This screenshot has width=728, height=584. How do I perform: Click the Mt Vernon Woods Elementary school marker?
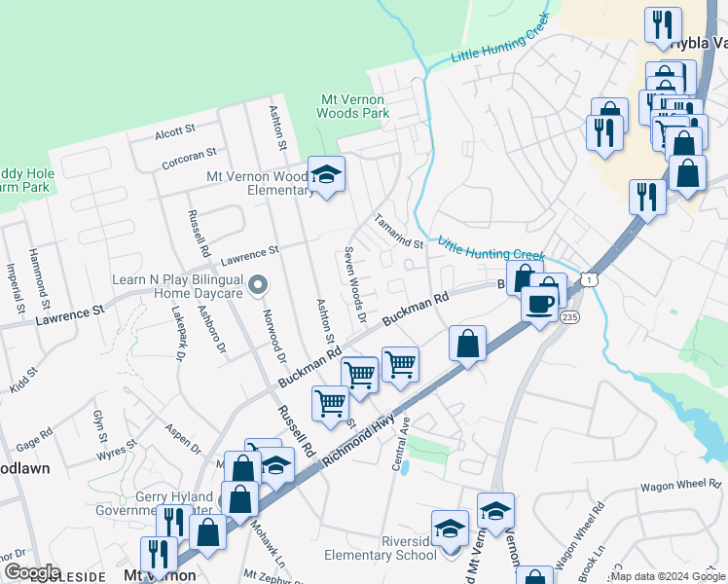click(326, 174)
